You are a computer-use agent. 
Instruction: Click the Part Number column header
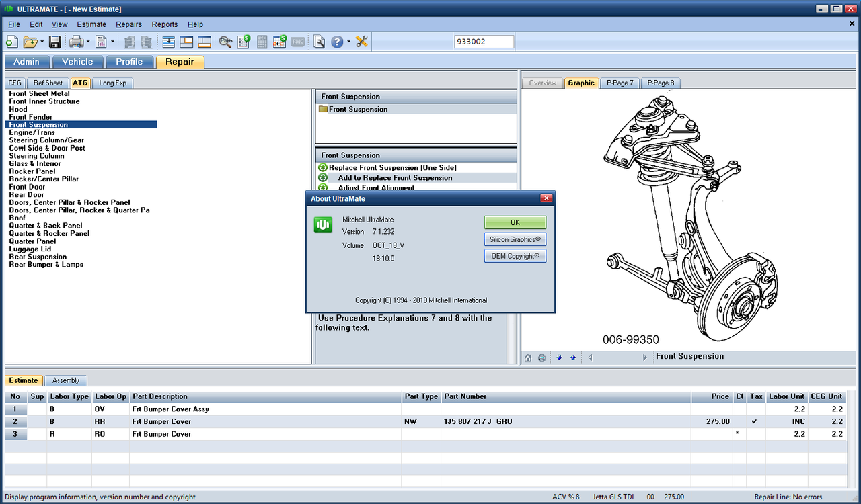coord(566,396)
